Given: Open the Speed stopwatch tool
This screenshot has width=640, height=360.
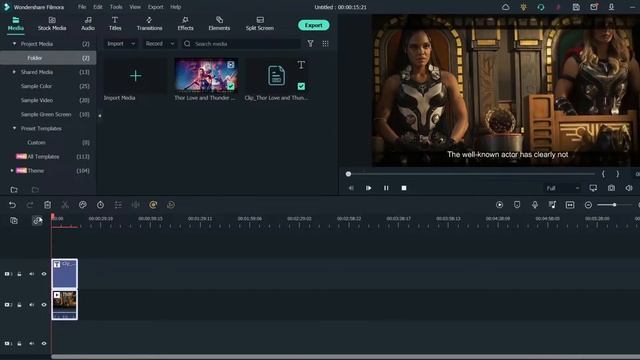Looking at the screenshot, I should coord(100,205).
